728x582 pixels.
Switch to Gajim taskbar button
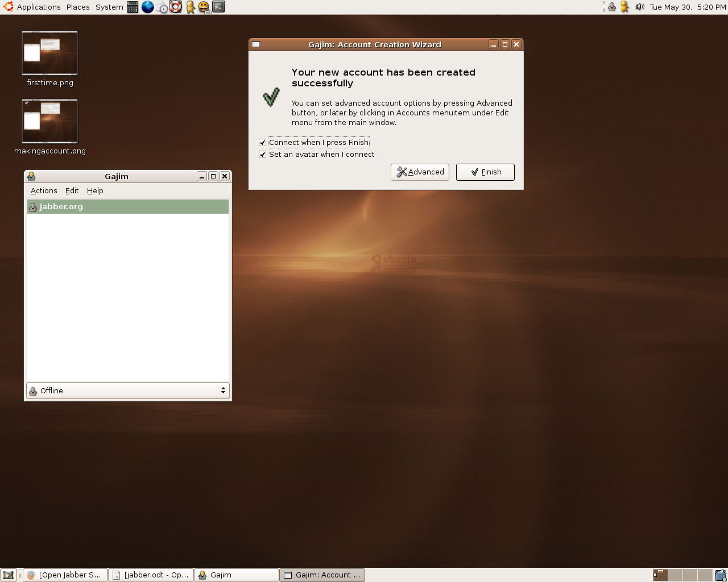pos(237,575)
